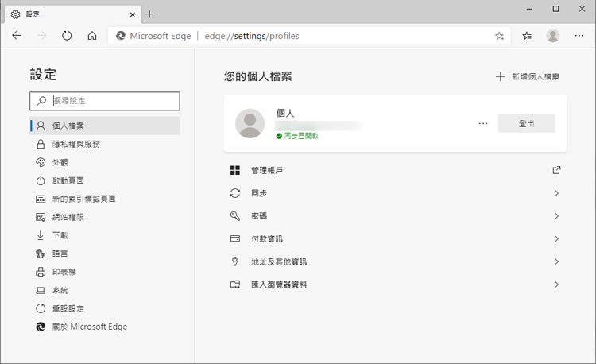
Task: Open the favorites list icon
Action: point(527,36)
